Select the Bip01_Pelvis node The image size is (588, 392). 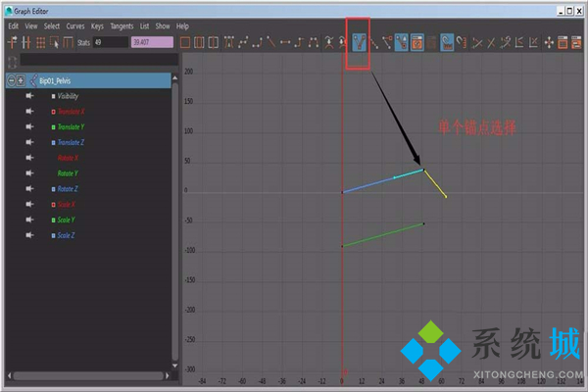(55, 80)
